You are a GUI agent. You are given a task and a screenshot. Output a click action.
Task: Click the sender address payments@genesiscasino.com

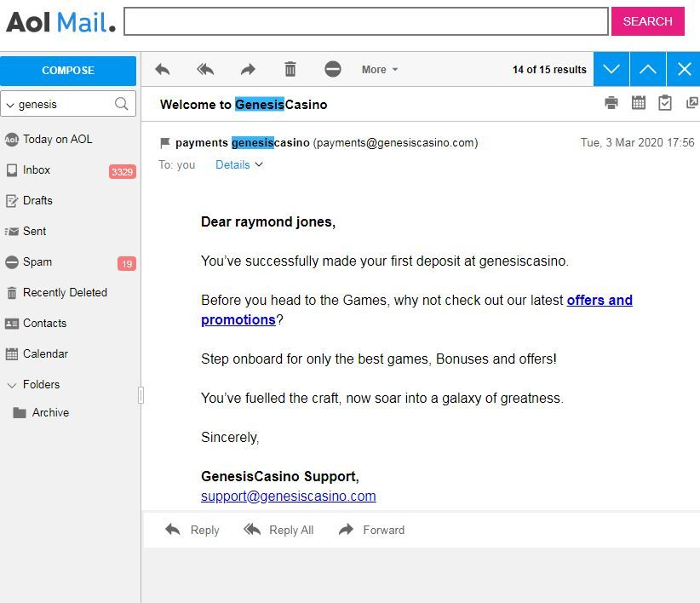click(x=395, y=143)
